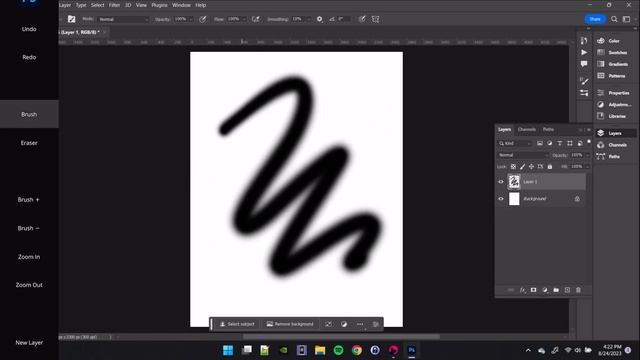
Task: Open the History panel icon
Action: (x=584, y=40)
